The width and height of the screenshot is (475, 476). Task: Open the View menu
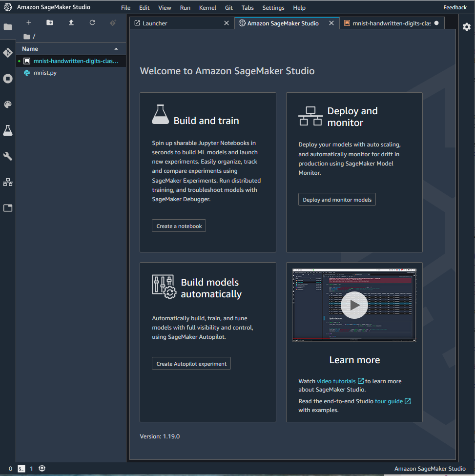click(x=165, y=8)
